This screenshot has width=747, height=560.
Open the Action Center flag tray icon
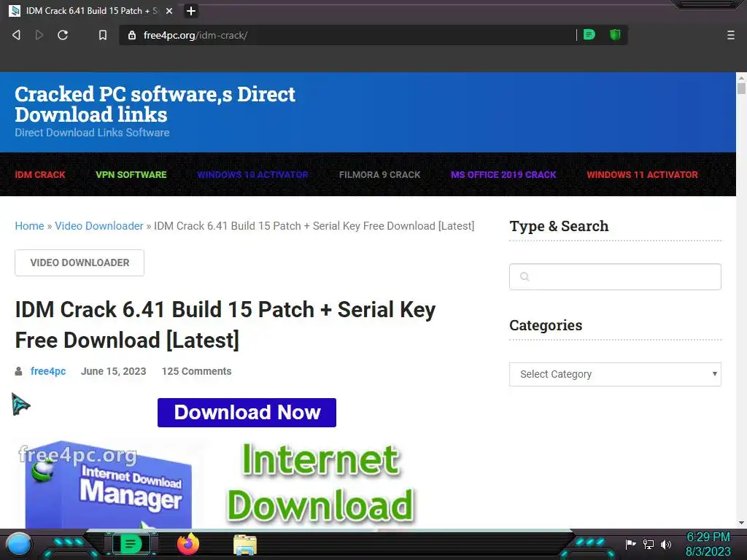click(x=630, y=544)
